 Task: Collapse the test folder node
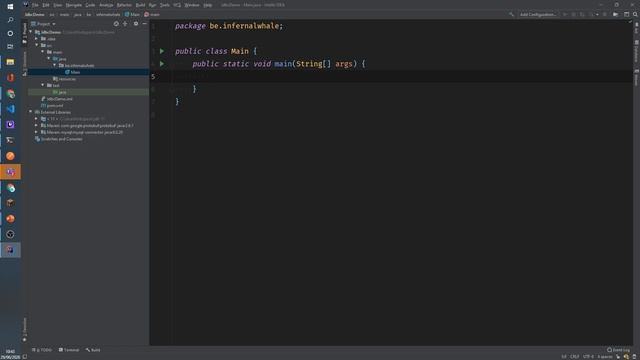click(x=43, y=85)
